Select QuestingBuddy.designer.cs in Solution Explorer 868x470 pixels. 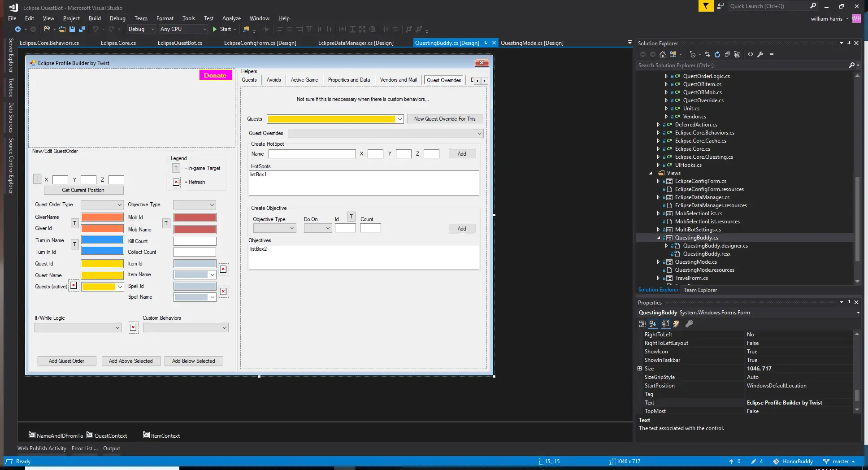[x=715, y=246]
